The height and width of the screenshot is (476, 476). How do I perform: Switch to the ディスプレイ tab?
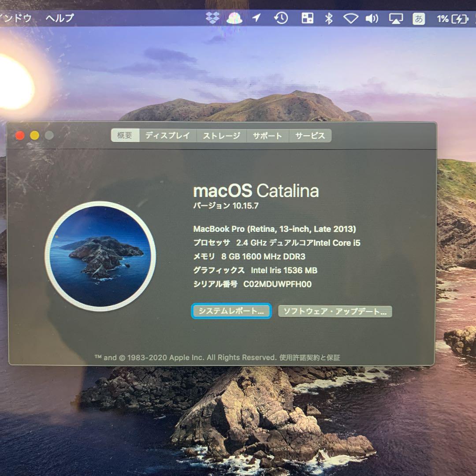point(167,135)
